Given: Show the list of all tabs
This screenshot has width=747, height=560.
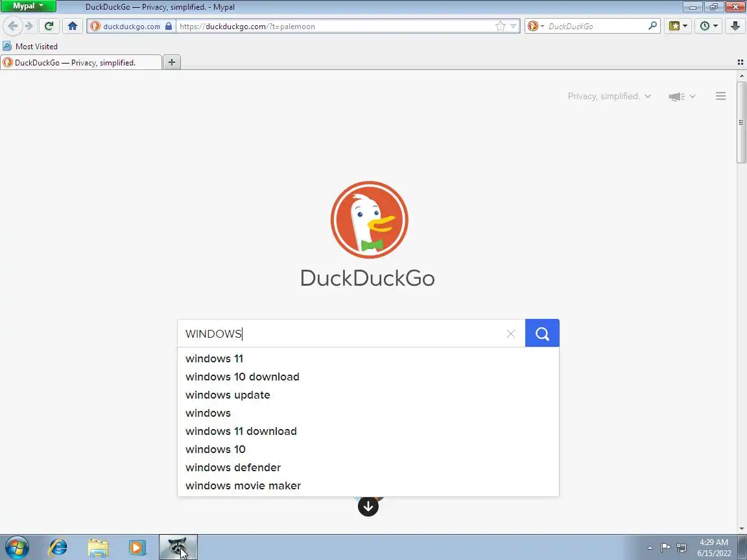Looking at the screenshot, I should [x=741, y=62].
